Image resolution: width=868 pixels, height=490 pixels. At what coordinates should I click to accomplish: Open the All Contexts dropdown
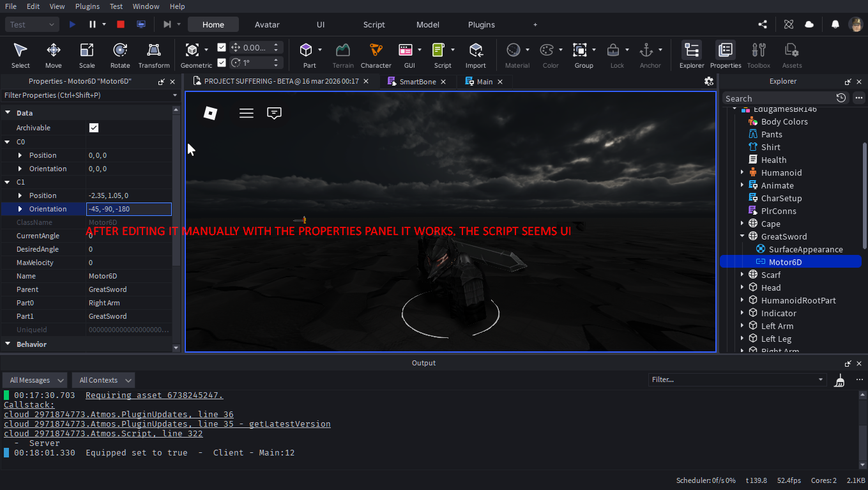coord(103,380)
